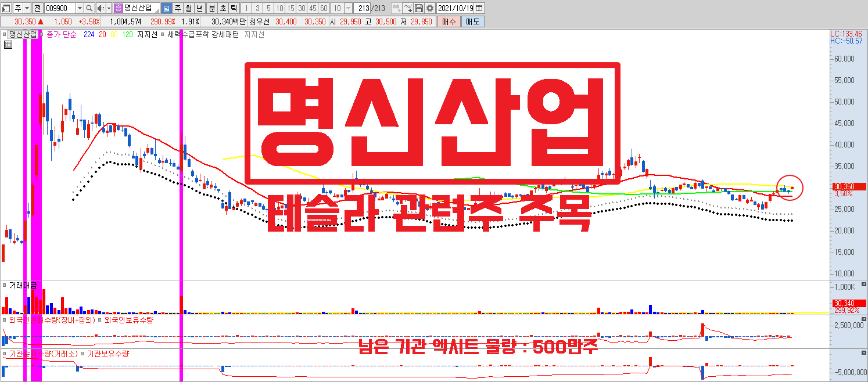Click the red 20 moving average label
This screenshot has width=868, height=382.
[102, 34]
